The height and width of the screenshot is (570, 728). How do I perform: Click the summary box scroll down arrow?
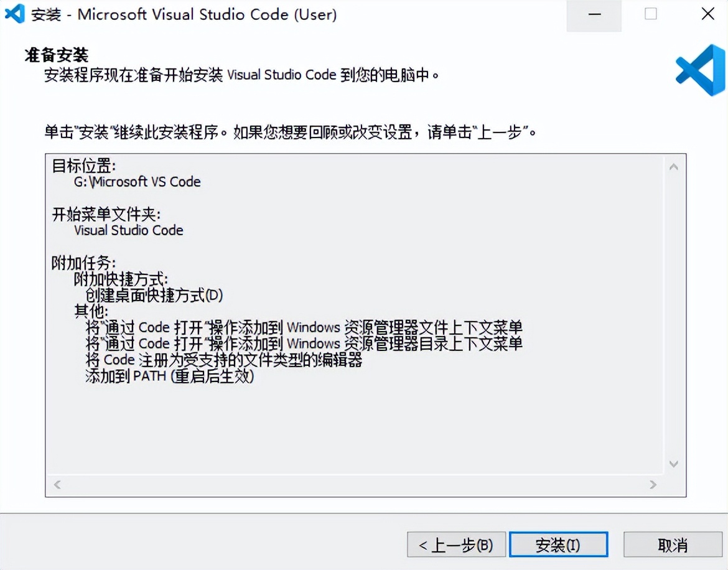point(674,464)
